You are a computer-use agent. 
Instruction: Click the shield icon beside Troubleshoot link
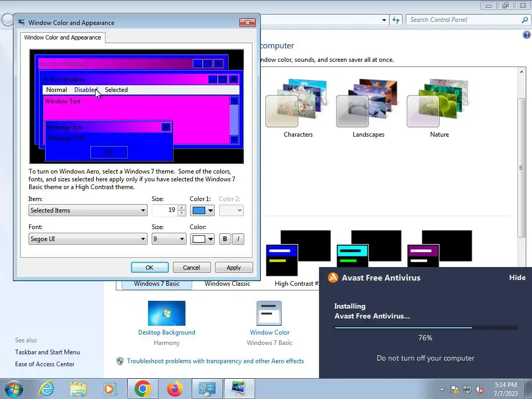120,361
